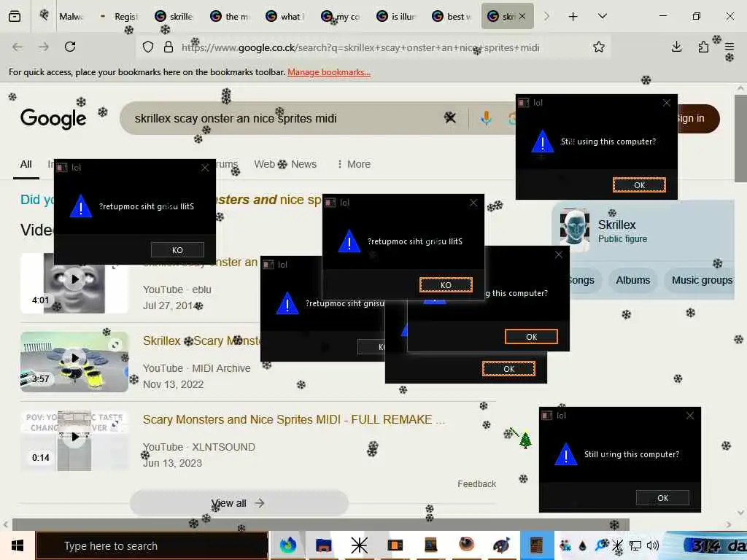Go forward one page in Firefox
Viewport: 747px width, 560px height.
(44, 47)
